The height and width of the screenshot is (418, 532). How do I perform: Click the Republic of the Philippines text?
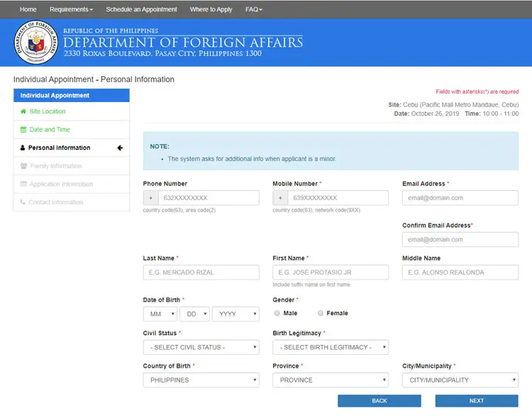[x=111, y=31]
